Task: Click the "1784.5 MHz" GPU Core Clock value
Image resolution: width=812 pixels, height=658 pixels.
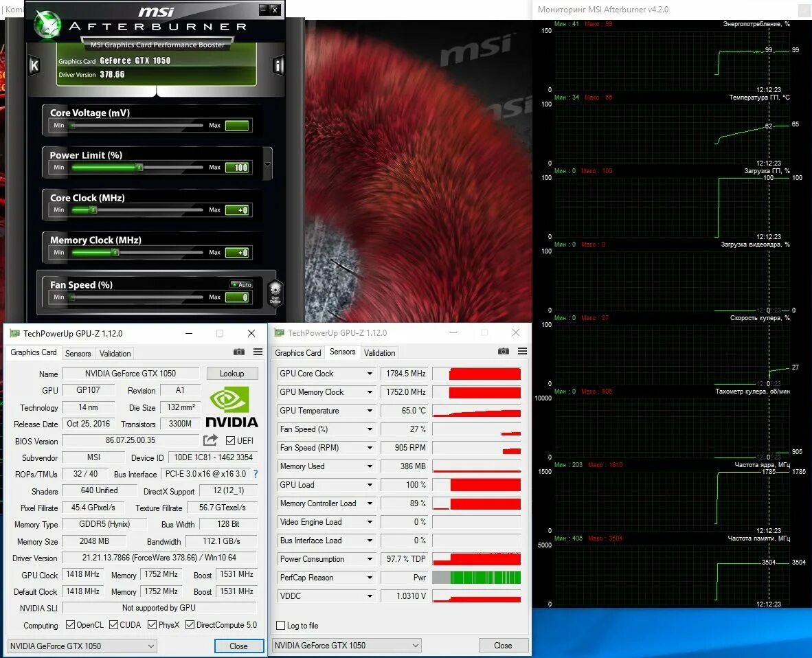Action: [405, 373]
